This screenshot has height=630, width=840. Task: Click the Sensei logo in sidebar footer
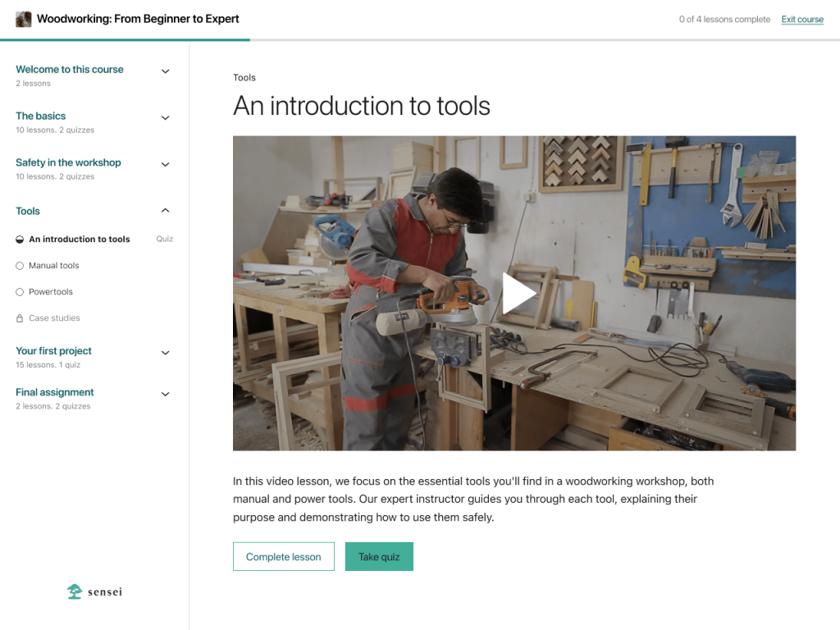click(94, 591)
